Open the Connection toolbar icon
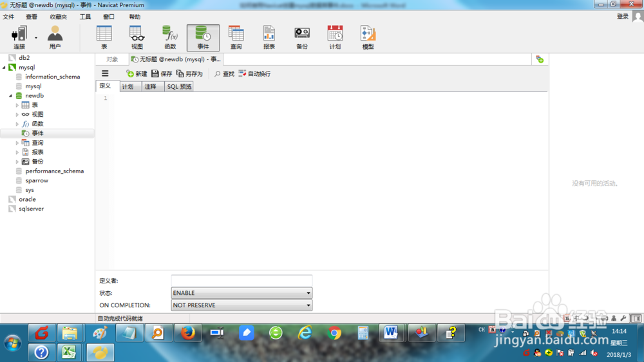This screenshot has height=362, width=644. coord(19,37)
